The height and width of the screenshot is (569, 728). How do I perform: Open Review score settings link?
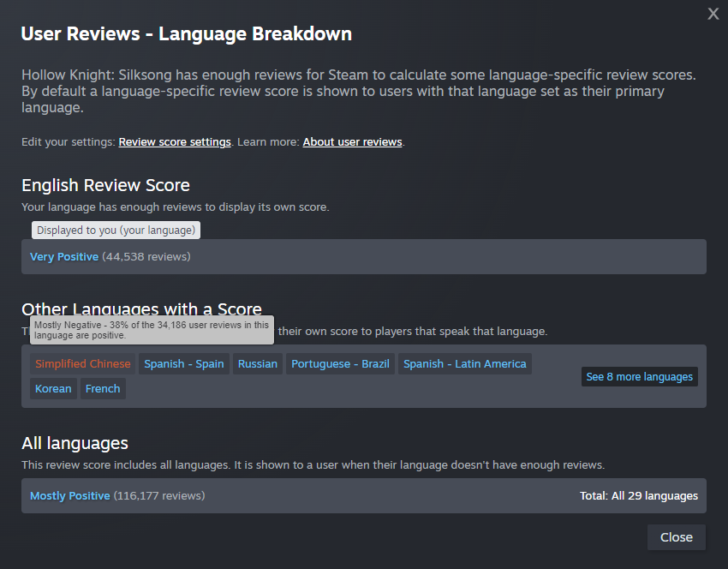[x=175, y=142]
